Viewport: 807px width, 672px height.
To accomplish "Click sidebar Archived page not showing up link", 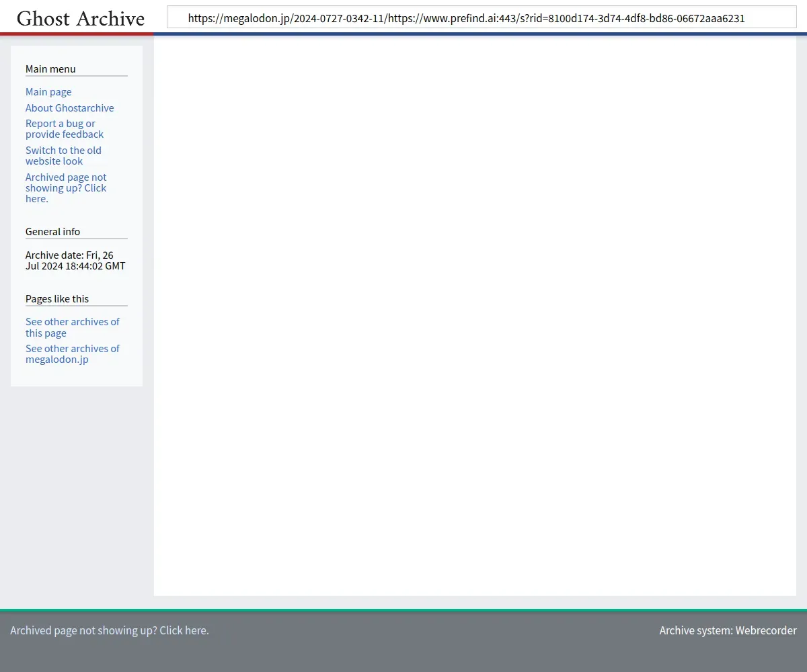I will coord(66,188).
